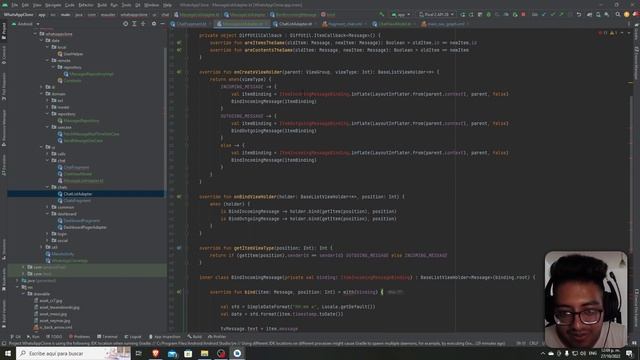Click the collapse all icon in Project panel
640x360 pixels.
(143, 24)
